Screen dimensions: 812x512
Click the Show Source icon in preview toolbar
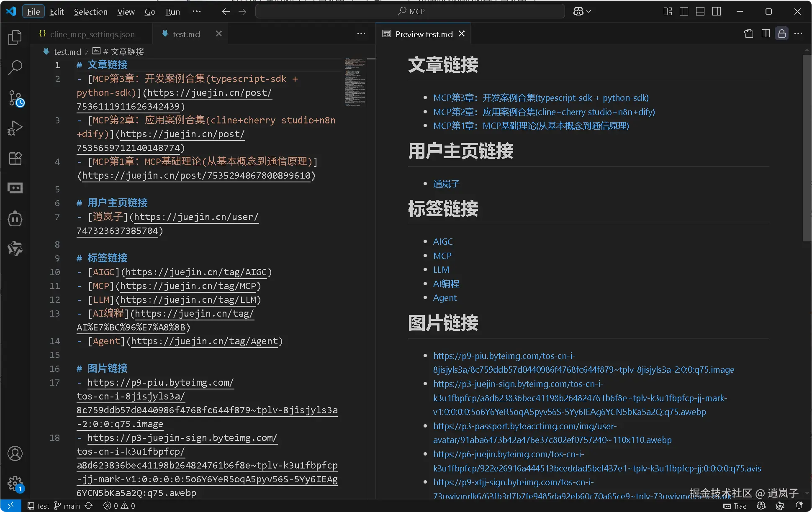tap(749, 34)
